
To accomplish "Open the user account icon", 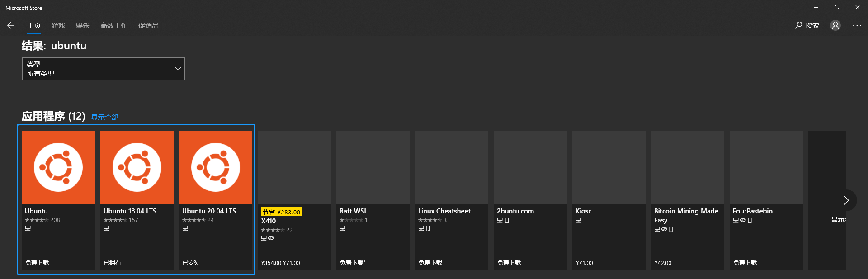I will pos(835,25).
